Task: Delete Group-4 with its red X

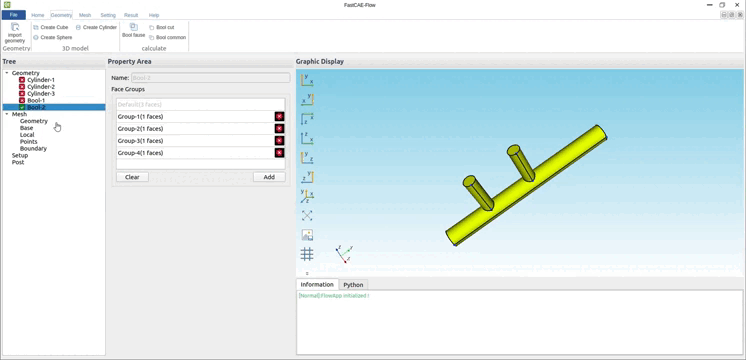Action: 279,153
